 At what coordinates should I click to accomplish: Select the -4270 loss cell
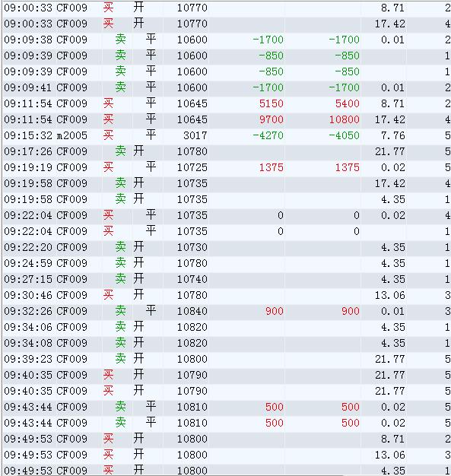pyautogui.click(x=268, y=135)
